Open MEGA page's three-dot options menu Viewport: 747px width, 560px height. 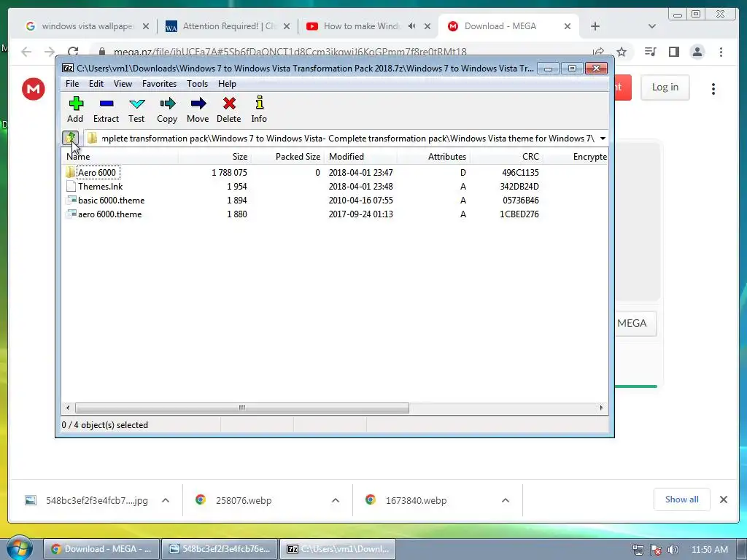coord(713,89)
